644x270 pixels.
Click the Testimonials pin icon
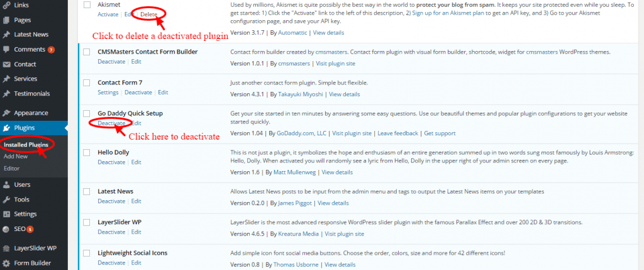pos(6,93)
